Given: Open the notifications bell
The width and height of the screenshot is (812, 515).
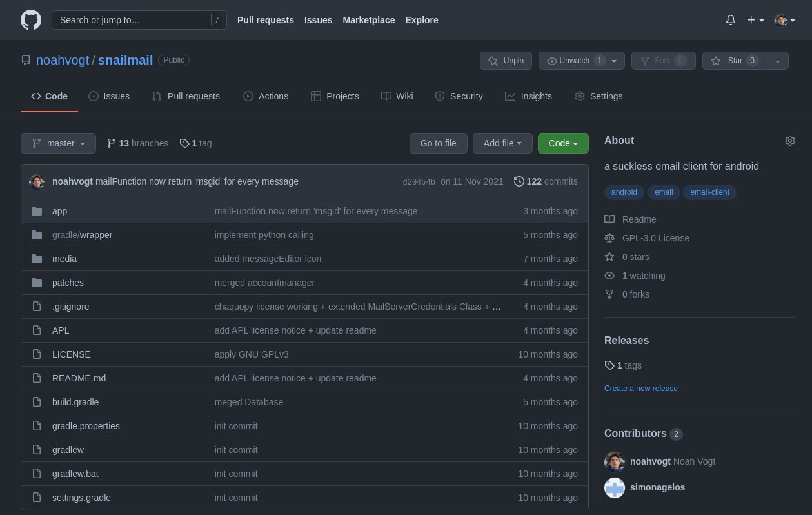Looking at the screenshot, I should pos(730,20).
